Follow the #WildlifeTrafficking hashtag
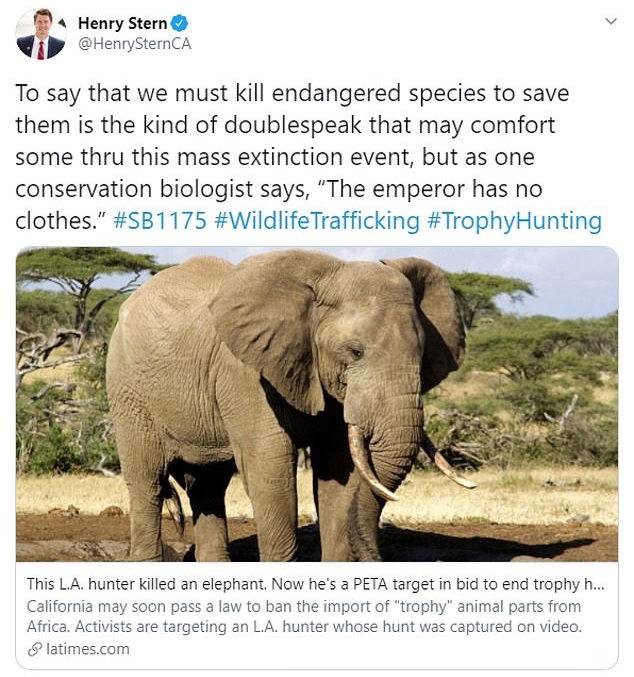Viewport: 634px width, 677px height. point(317,220)
